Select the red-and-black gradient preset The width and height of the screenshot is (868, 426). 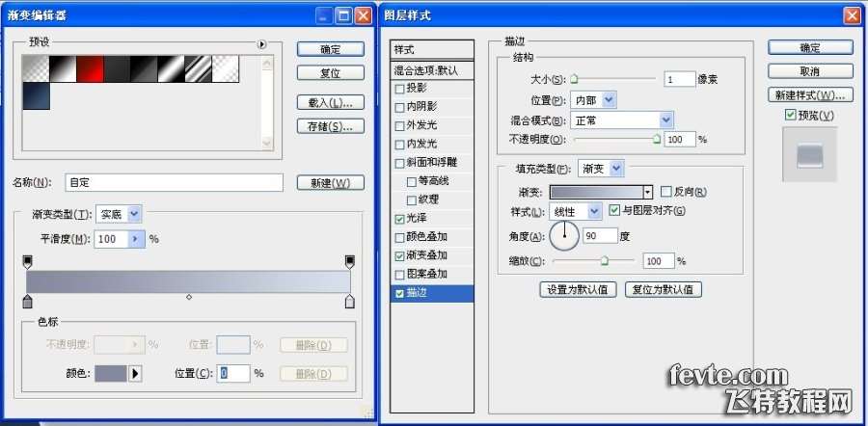tap(91, 68)
